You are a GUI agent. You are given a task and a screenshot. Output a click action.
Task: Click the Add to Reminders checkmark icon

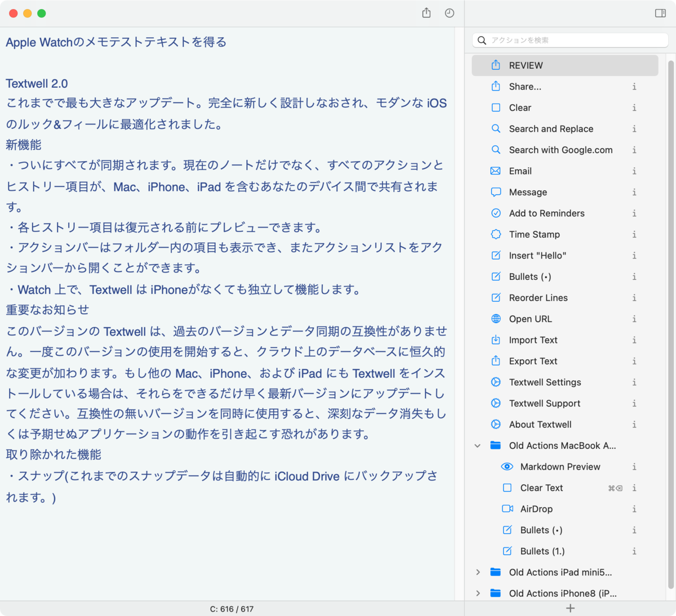click(496, 213)
